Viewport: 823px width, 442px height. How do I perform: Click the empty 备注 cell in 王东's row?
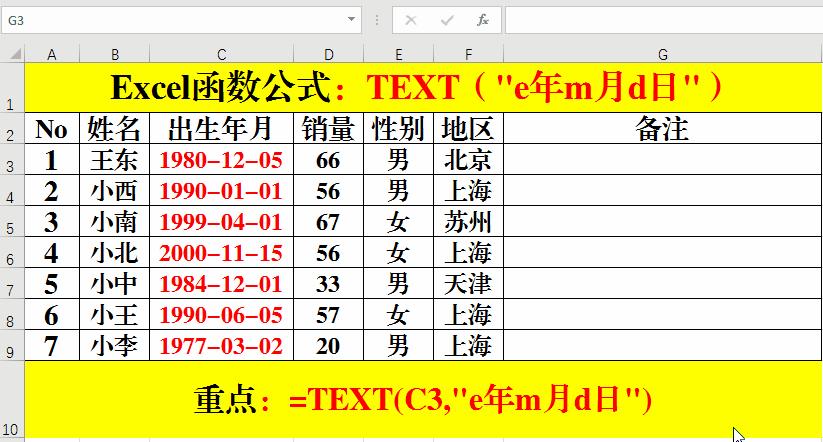coord(662,160)
